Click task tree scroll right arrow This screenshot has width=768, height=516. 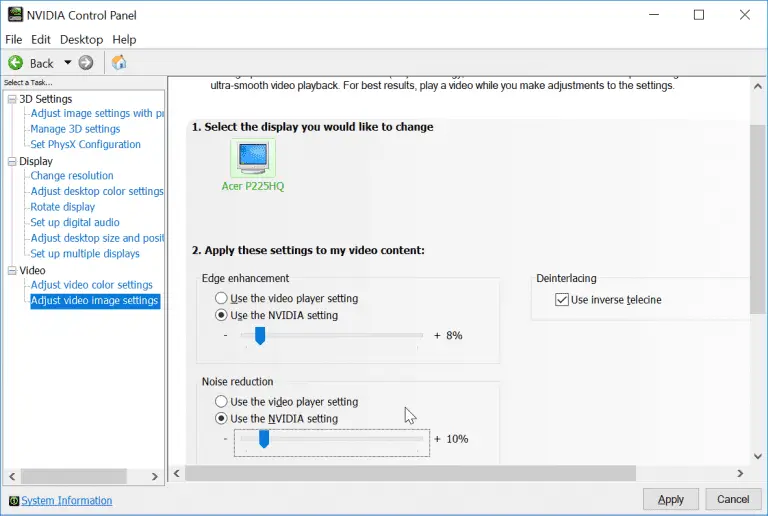[x=155, y=476]
